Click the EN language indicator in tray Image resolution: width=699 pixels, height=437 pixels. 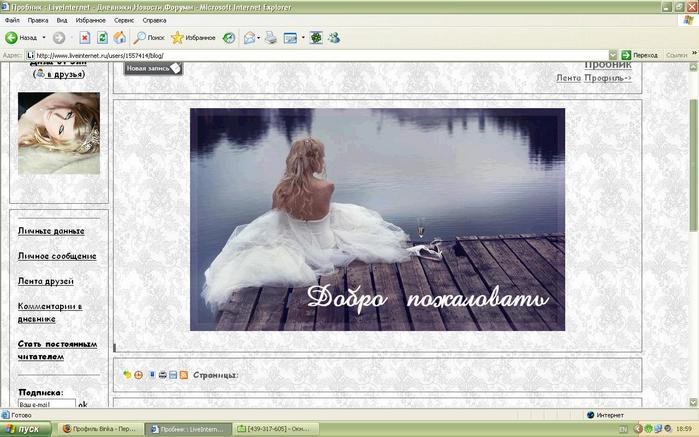point(623,429)
